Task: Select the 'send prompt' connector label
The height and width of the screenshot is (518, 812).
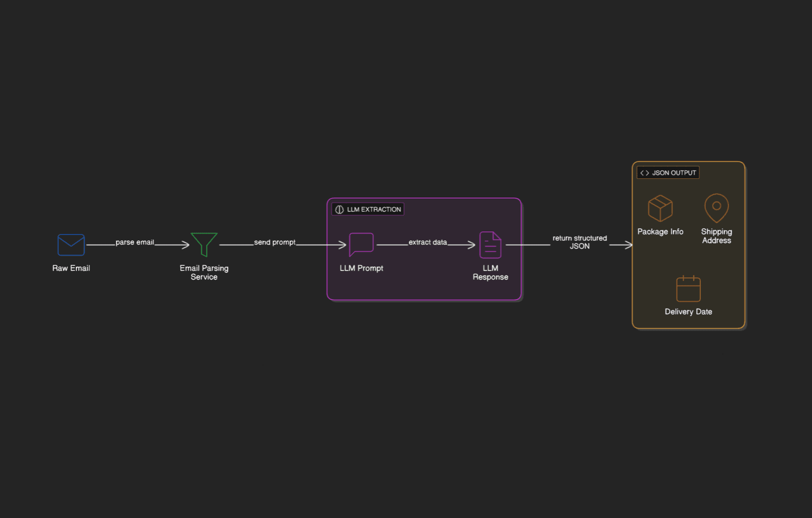Action: click(274, 243)
